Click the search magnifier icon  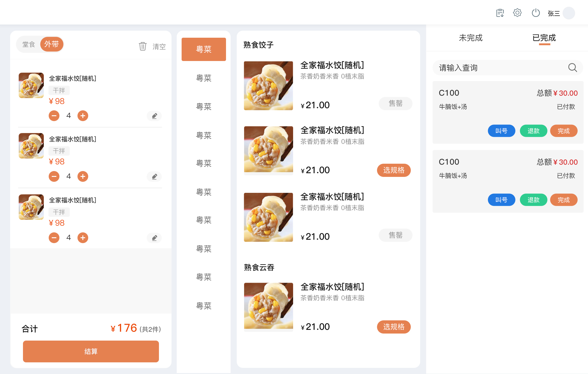[572, 67]
